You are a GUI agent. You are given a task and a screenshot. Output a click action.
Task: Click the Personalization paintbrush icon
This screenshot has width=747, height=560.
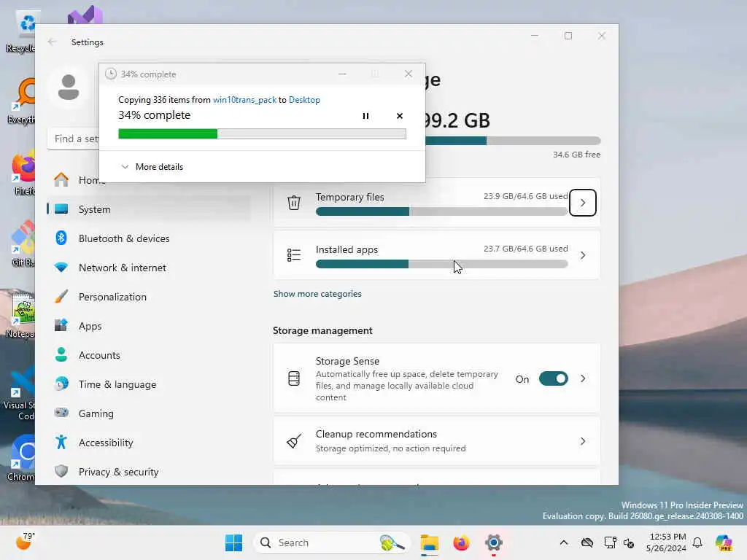pyautogui.click(x=61, y=296)
